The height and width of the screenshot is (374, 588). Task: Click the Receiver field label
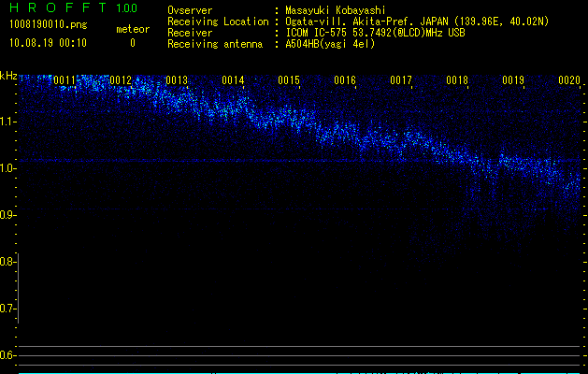(190, 33)
